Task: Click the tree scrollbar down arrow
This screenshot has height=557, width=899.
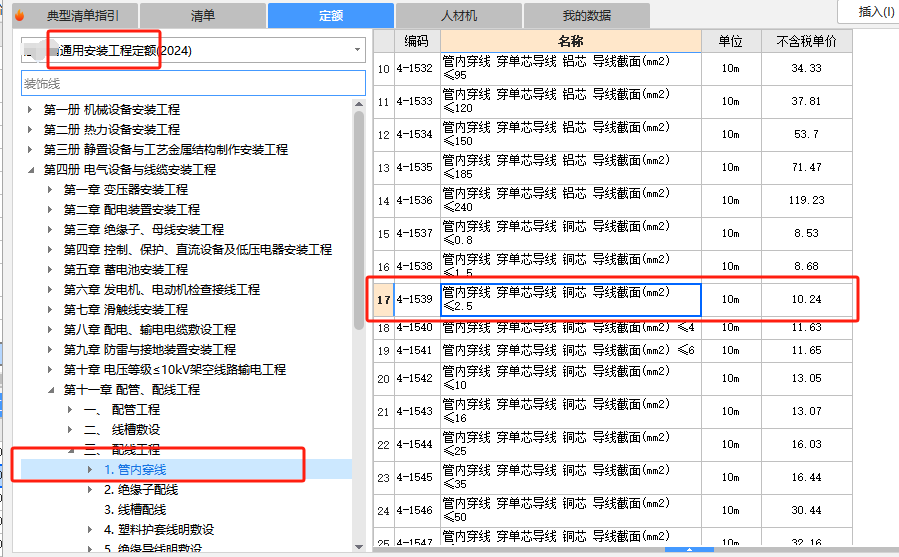Action: 359,547
